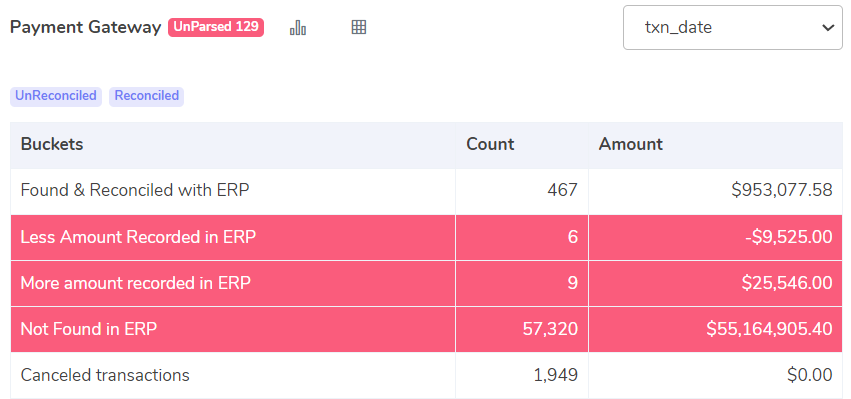Open Found & Reconciled with ERP row
The height and width of the screenshot is (399, 851).
(427, 191)
